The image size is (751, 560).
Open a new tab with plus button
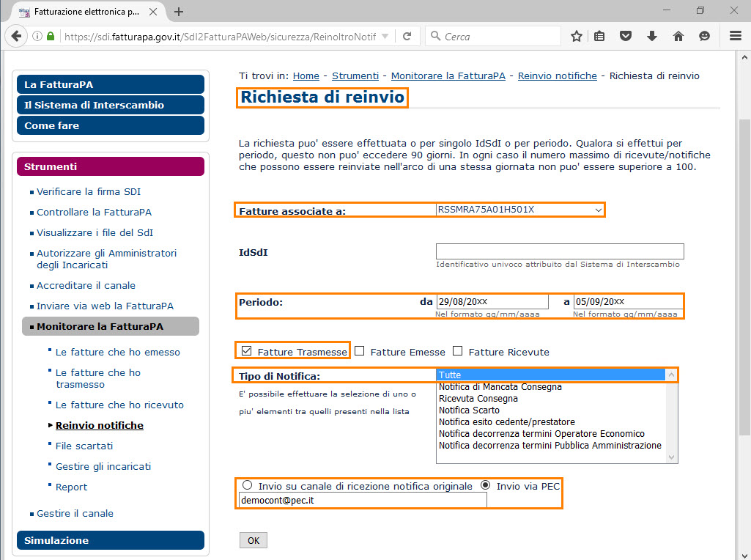(179, 12)
